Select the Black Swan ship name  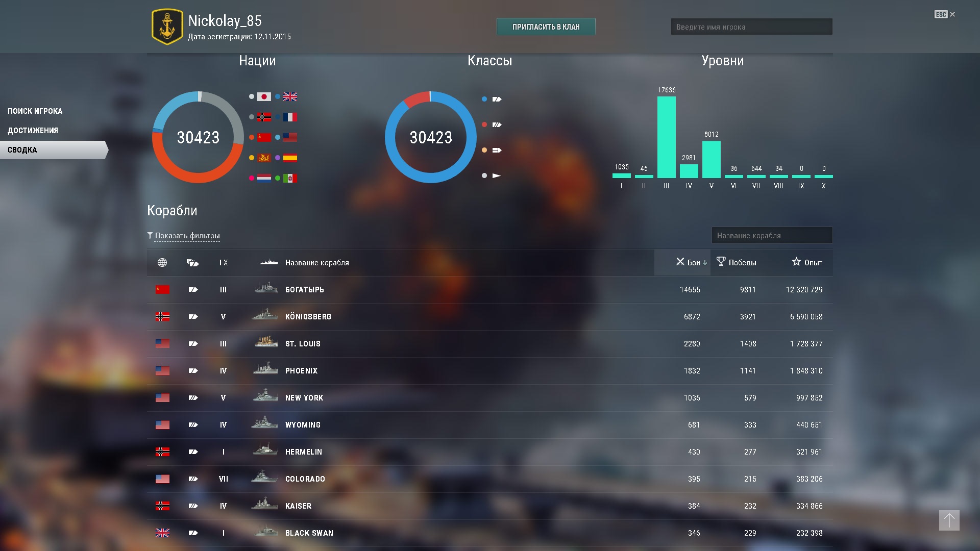(x=309, y=533)
